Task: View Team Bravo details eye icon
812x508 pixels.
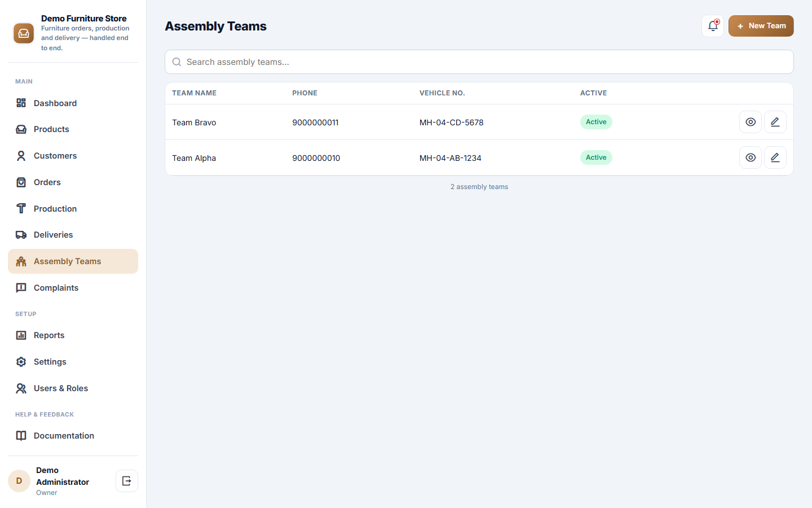Action: 751,122
